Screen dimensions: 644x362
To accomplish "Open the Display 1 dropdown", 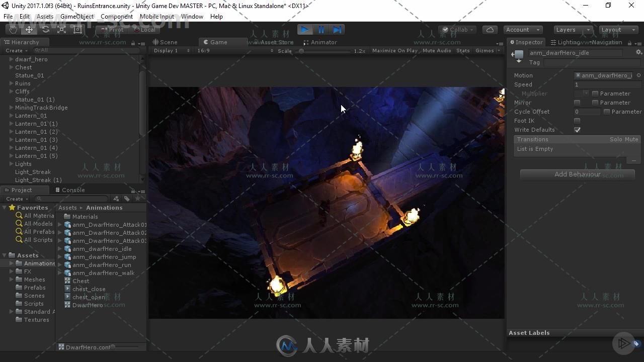I will point(172,51).
